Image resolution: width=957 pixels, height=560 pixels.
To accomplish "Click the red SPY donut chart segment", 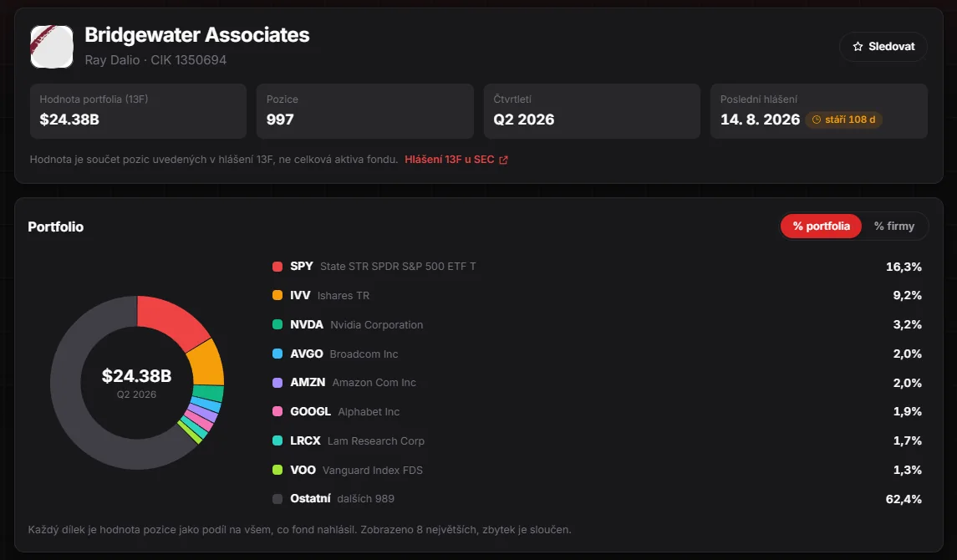I will click(170, 319).
